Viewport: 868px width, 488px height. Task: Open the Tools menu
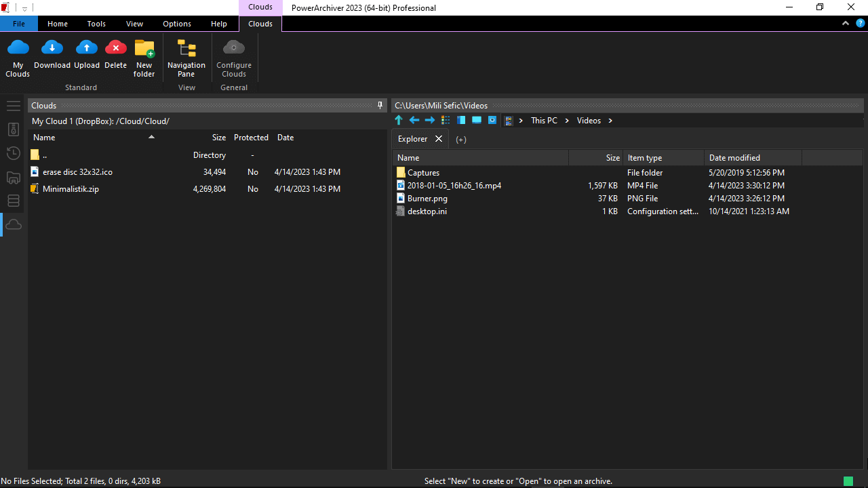click(x=96, y=23)
